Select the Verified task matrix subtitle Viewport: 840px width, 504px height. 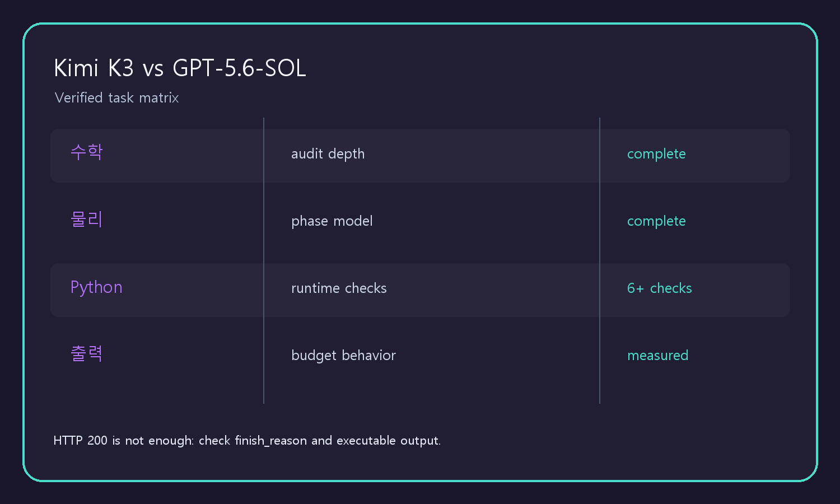pyautogui.click(x=116, y=98)
